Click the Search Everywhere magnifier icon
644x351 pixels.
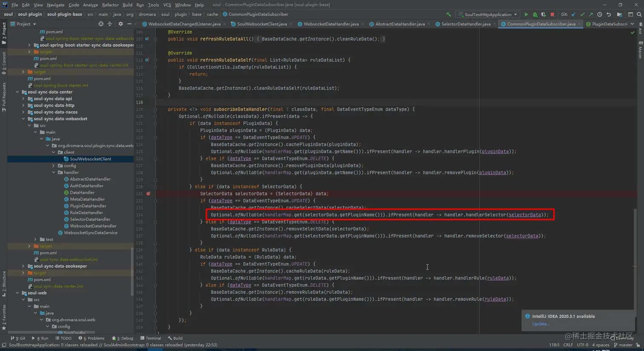[x=639, y=14]
